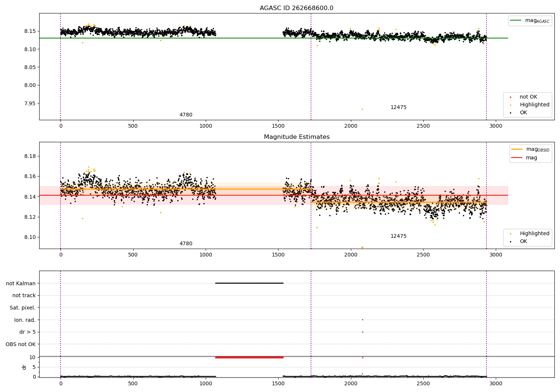The image size is (560, 392).
Task: Click the "OBS not OK" row label
Action: click(x=21, y=344)
